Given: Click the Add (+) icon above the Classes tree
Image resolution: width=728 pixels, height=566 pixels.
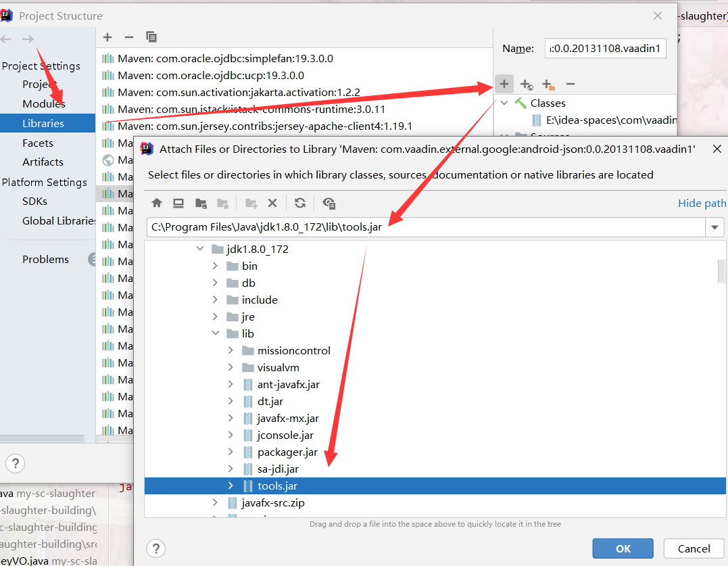Looking at the screenshot, I should pos(504,83).
